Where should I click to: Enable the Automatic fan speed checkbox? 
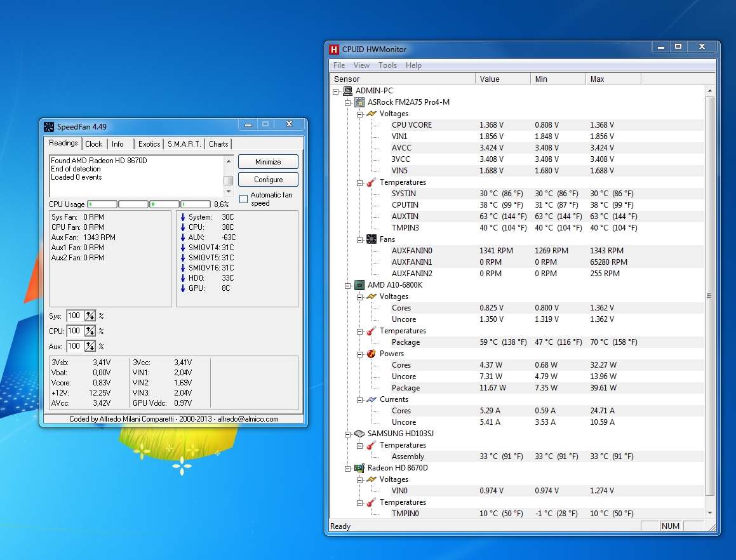pyautogui.click(x=244, y=199)
